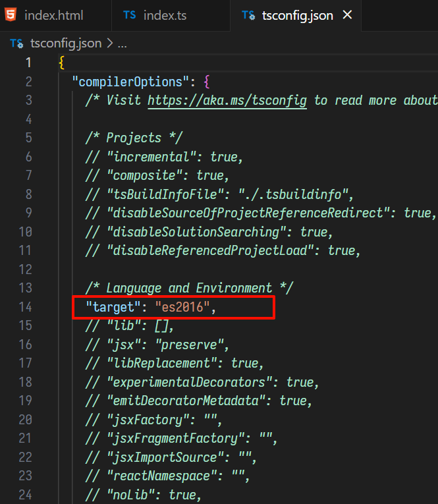The image size is (438, 504).
Task: Click the "compilerOptions" key
Action: [x=130, y=82]
